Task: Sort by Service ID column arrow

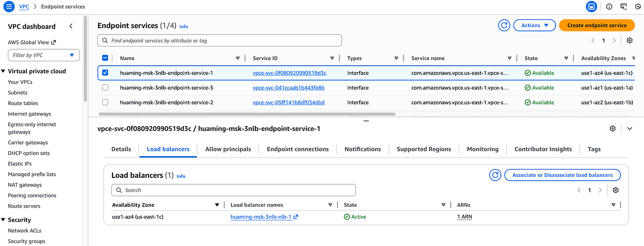Action: point(332,59)
